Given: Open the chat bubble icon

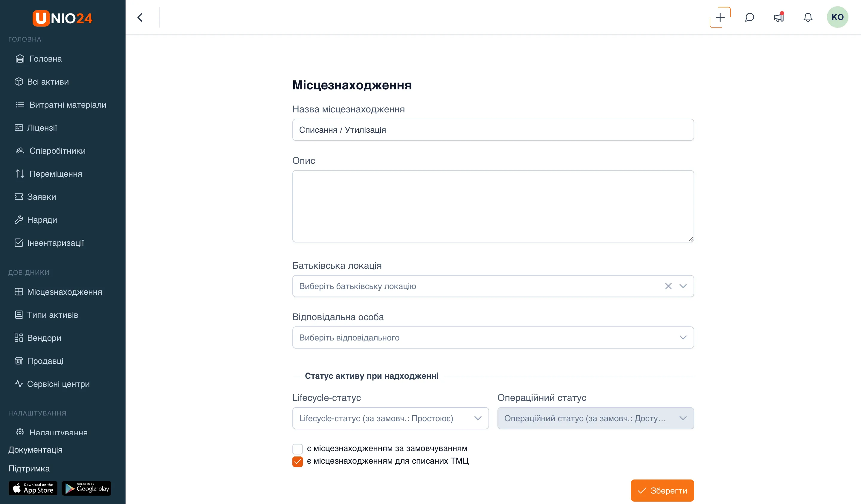Looking at the screenshot, I should (749, 17).
